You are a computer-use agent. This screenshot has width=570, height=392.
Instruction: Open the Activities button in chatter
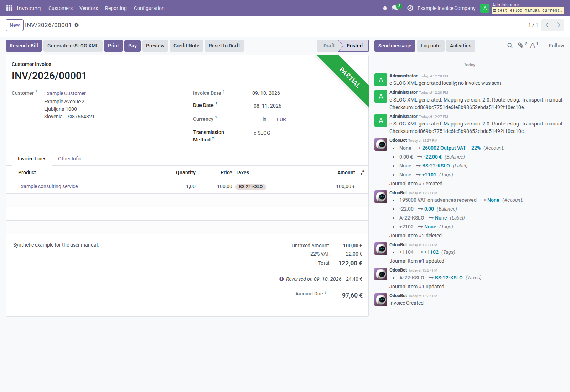pos(460,46)
